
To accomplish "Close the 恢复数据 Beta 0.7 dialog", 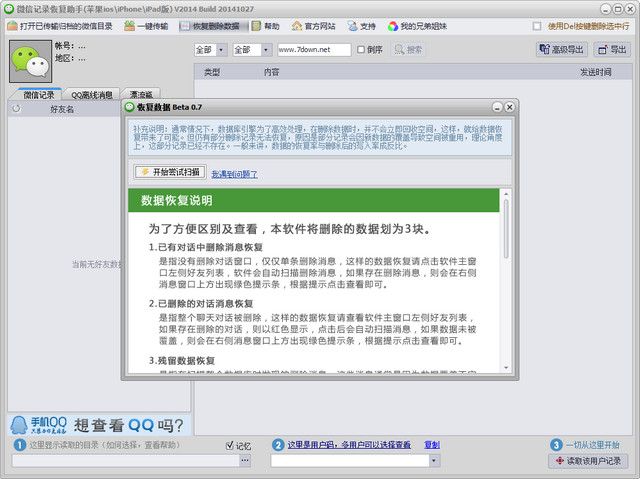I will coord(509,107).
